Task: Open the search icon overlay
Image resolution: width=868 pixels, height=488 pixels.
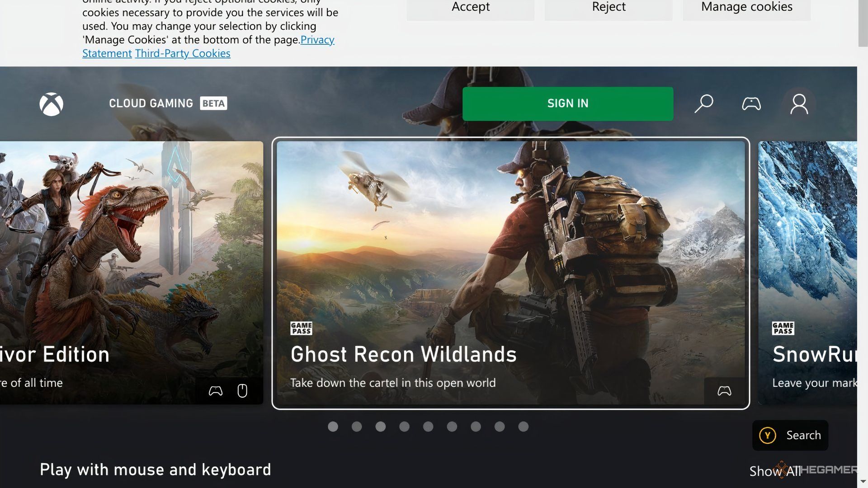Action: [703, 103]
